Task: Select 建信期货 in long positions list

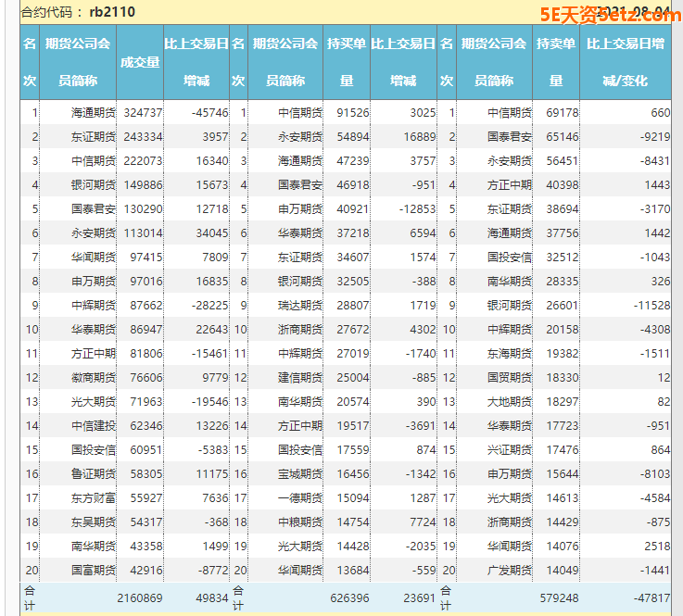Action: (x=300, y=378)
